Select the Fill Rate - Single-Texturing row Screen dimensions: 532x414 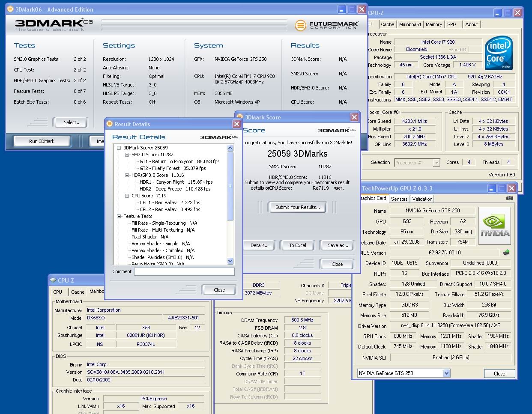[164, 223]
